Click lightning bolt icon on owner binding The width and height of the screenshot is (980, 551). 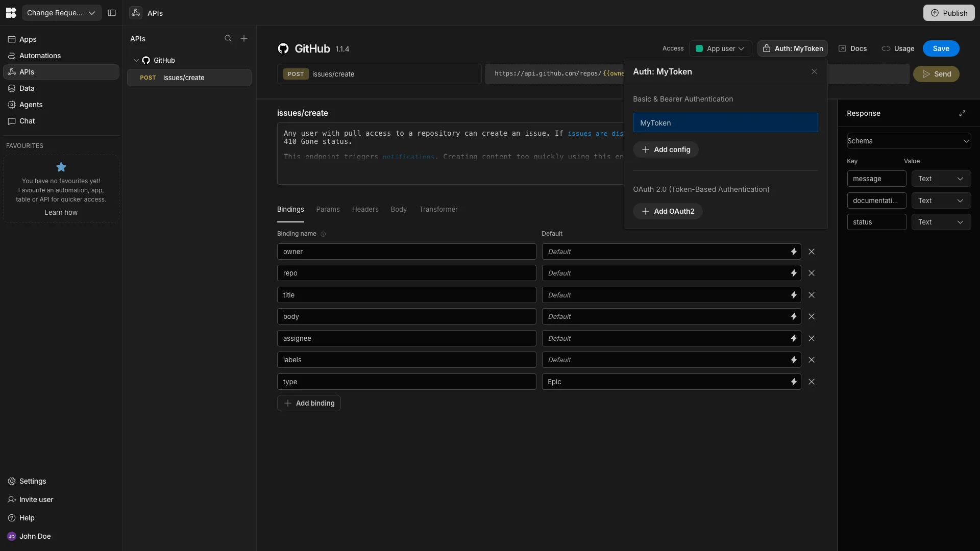794,252
